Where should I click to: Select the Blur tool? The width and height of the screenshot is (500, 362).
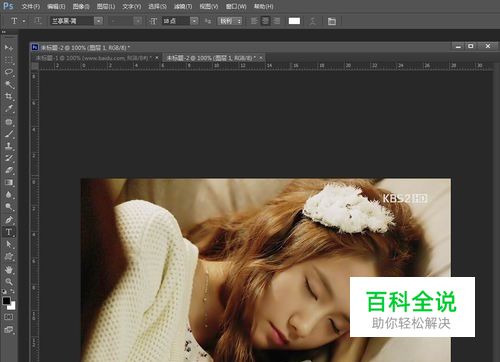click(9, 194)
